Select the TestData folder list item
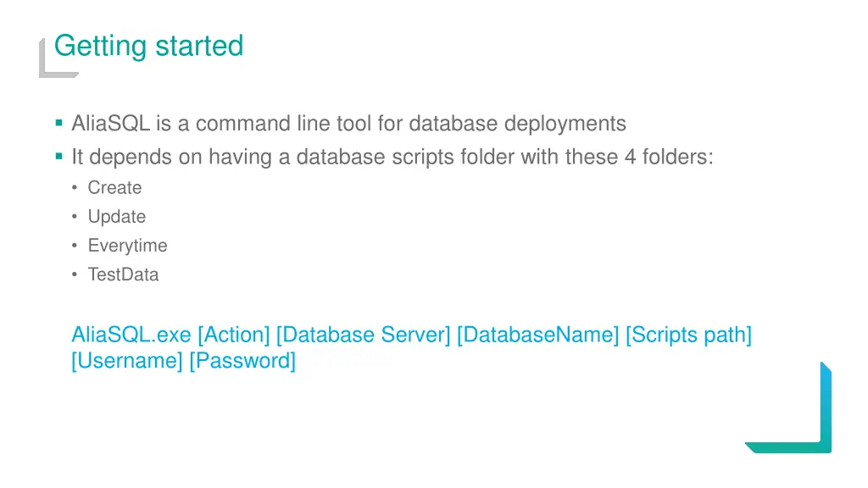This screenshot has width=868, height=488. point(123,274)
